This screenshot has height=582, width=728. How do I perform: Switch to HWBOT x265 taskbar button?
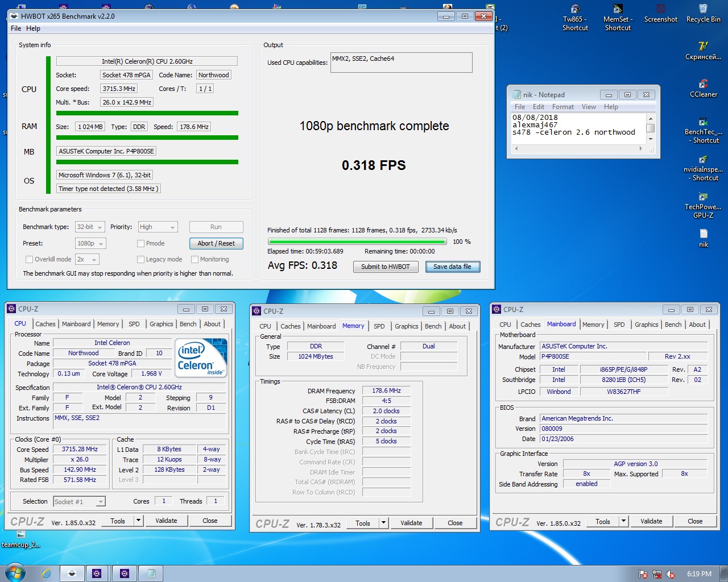click(x=72, y=573)
